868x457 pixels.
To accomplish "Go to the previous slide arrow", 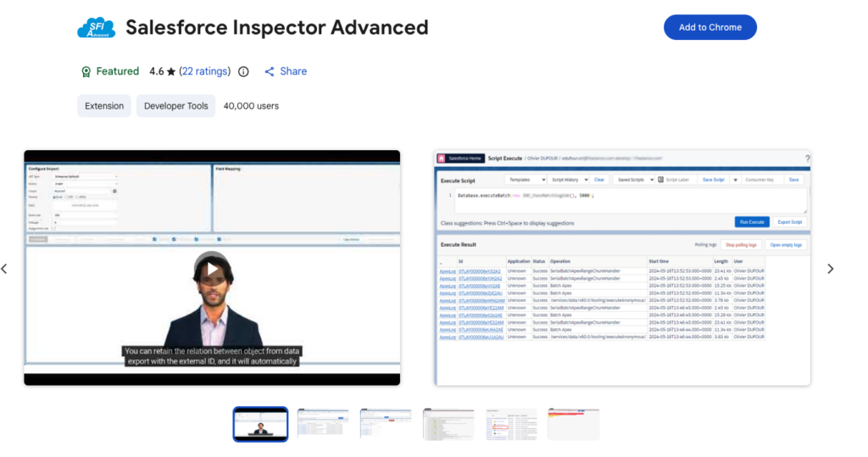I will tap(4, 269).
